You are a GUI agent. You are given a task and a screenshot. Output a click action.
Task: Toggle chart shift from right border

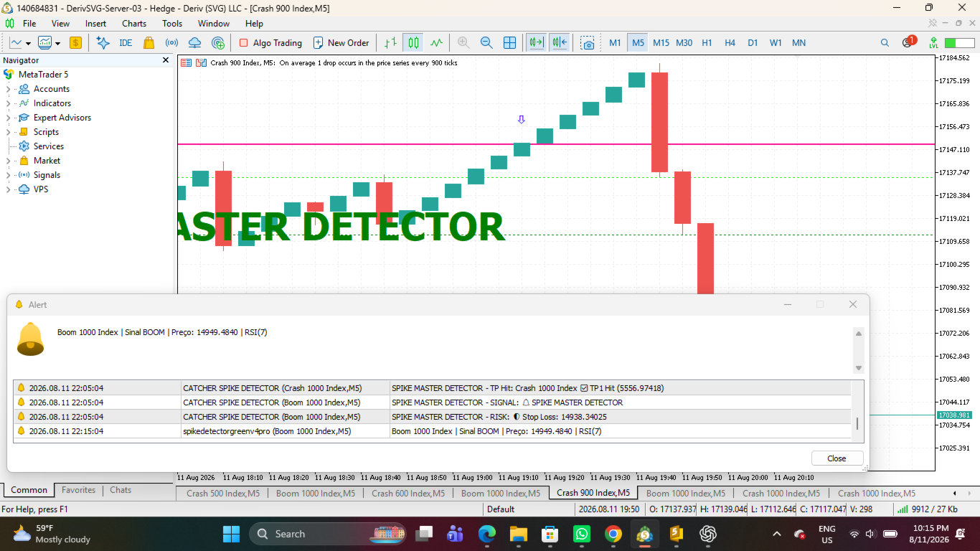point(560,43)
